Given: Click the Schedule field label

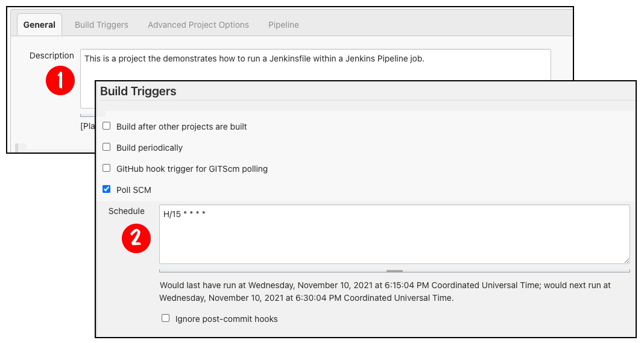Looking at the screenshot, I should point(127,211).
